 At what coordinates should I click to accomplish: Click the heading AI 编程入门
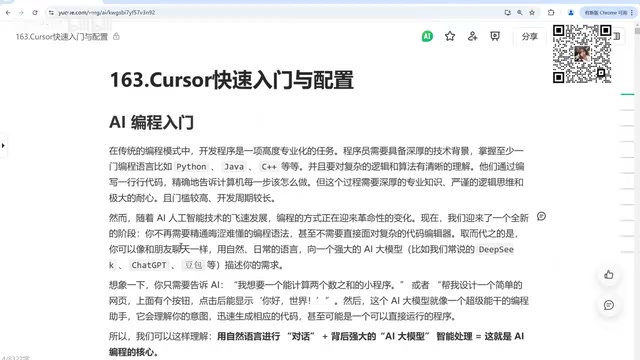(x=151, y=122)
